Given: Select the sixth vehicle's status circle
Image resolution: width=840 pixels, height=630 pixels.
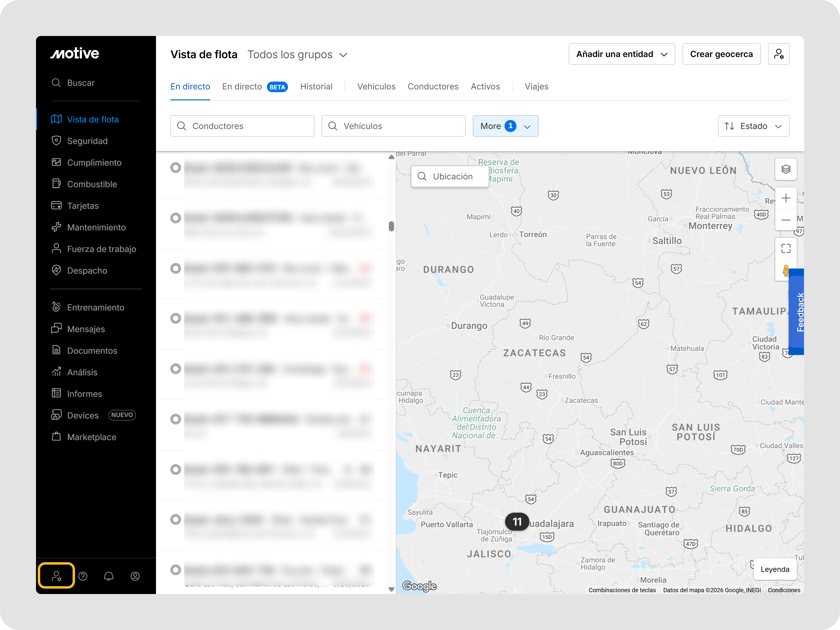Looking at the screenshot, I should [175, 419].
